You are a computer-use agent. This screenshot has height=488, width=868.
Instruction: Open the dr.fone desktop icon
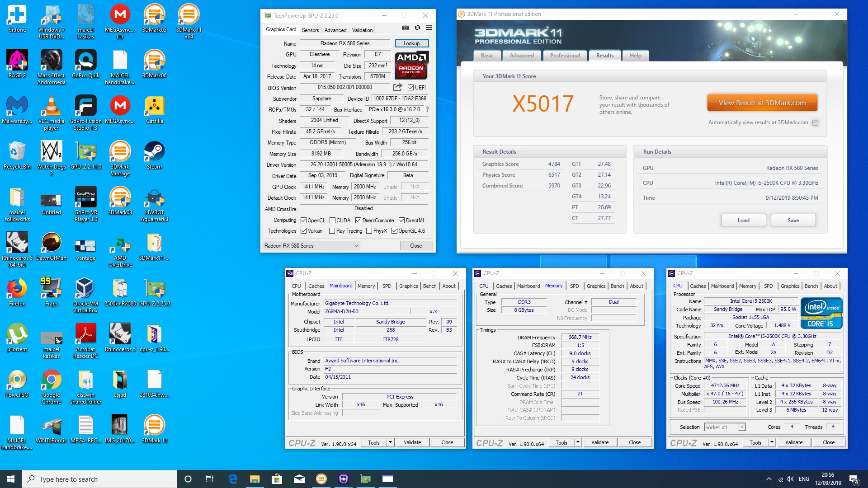pyautogui.click(x=17, y=18)
